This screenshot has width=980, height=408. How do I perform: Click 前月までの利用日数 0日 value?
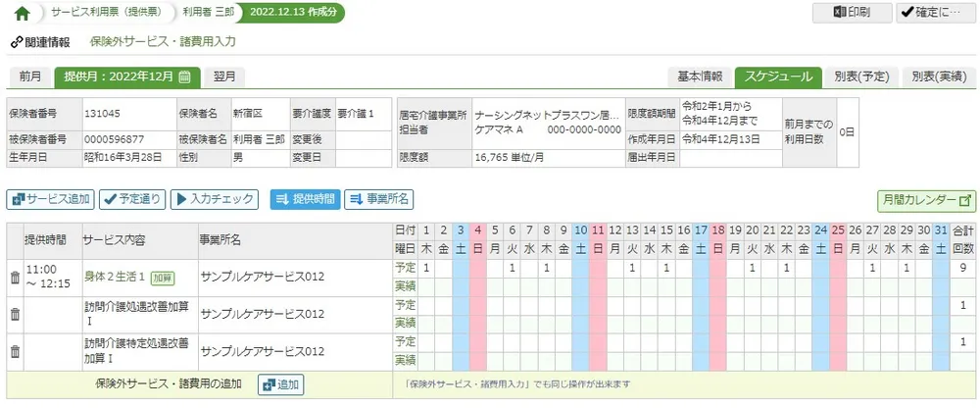click(x=847, y=132)
